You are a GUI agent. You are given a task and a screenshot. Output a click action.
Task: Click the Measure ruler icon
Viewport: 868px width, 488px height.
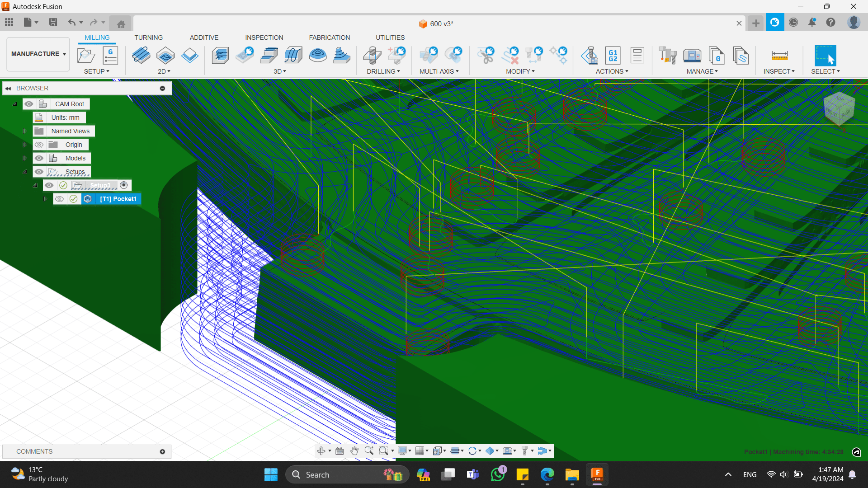[779, 56]
